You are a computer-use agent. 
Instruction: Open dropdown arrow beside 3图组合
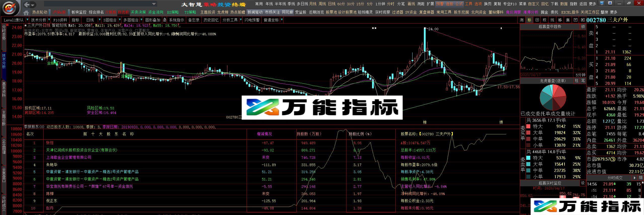pyautogui.click(x=119, y=20)
